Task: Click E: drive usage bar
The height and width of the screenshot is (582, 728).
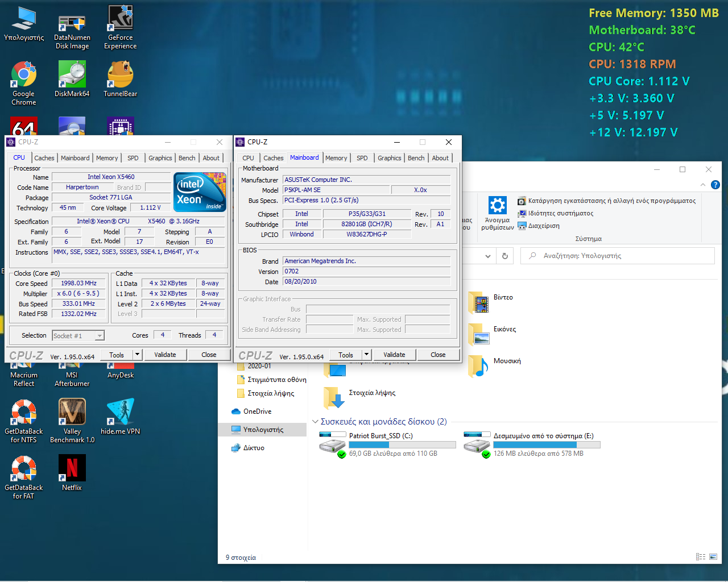Action: pyautogui.click(x=547, y=444)
